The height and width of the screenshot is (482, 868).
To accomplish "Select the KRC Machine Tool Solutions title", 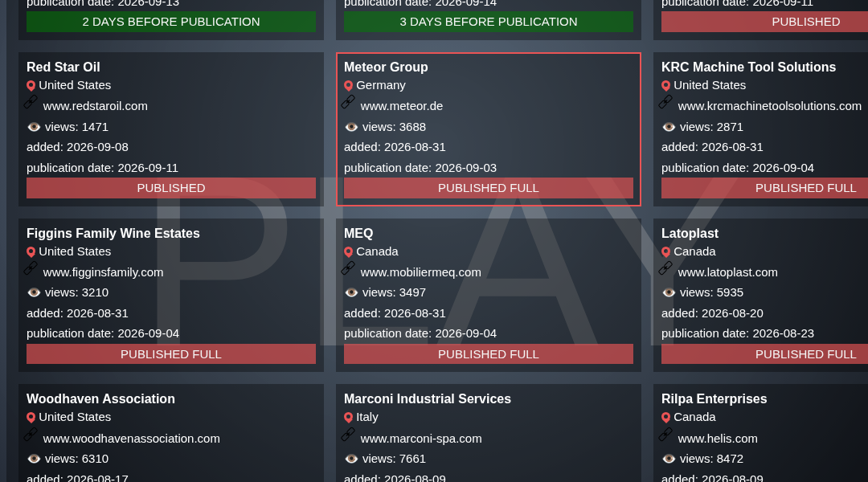I will 748,67.
